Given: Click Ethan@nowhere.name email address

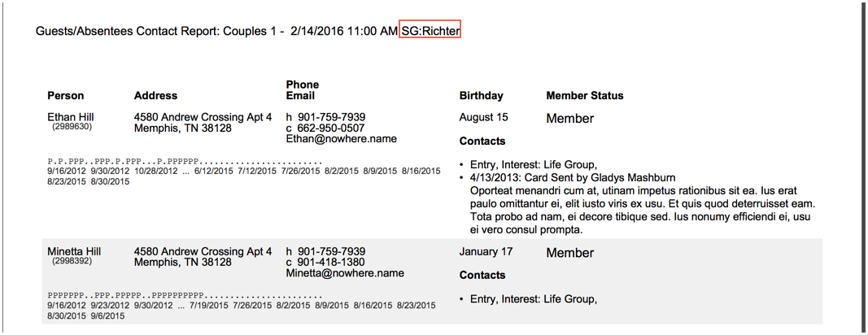Looking at the screenshot, I should [x=341, y=139].
